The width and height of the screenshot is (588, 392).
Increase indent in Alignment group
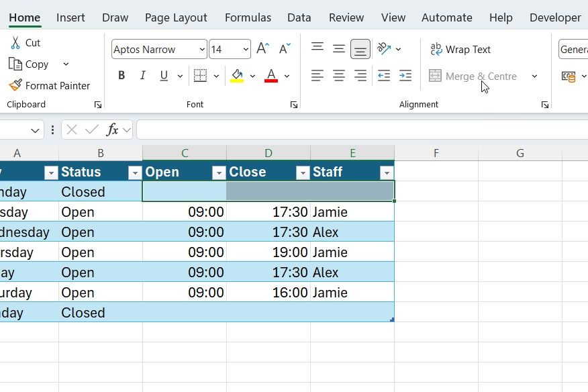tap(405, 76)
